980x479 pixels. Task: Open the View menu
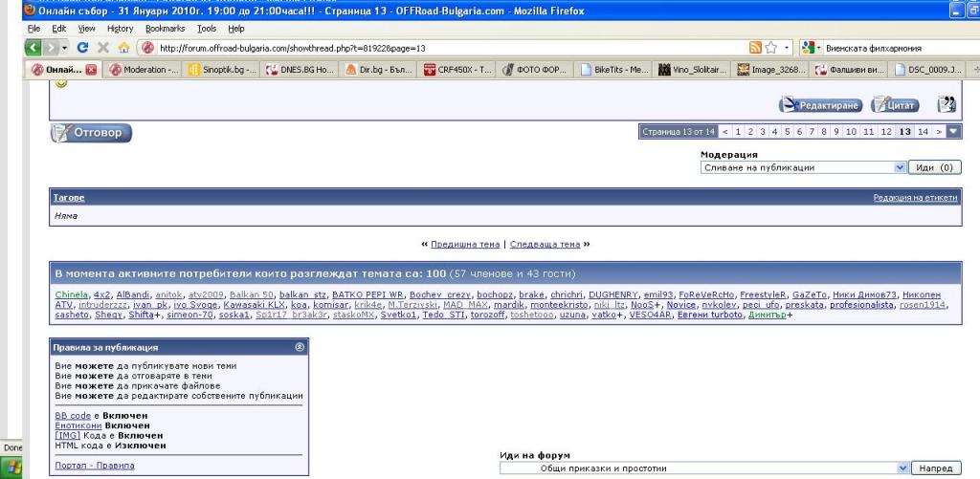tap(86, 29)
